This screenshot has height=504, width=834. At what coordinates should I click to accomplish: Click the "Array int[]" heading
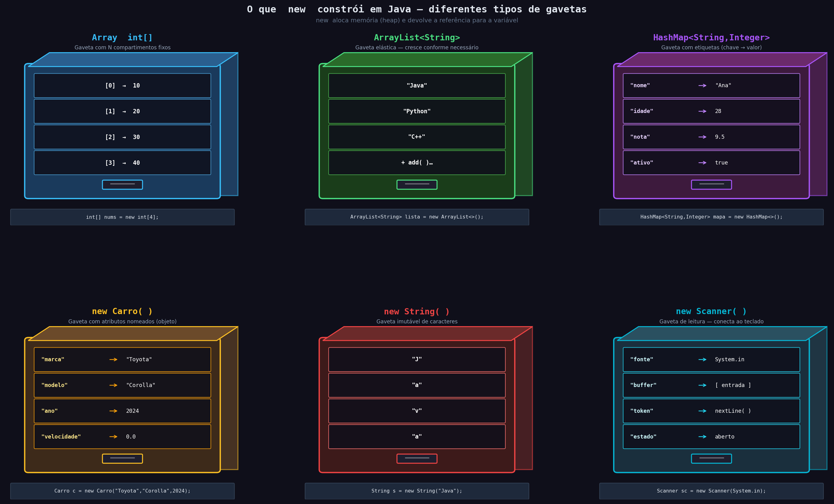click(122, 38)
